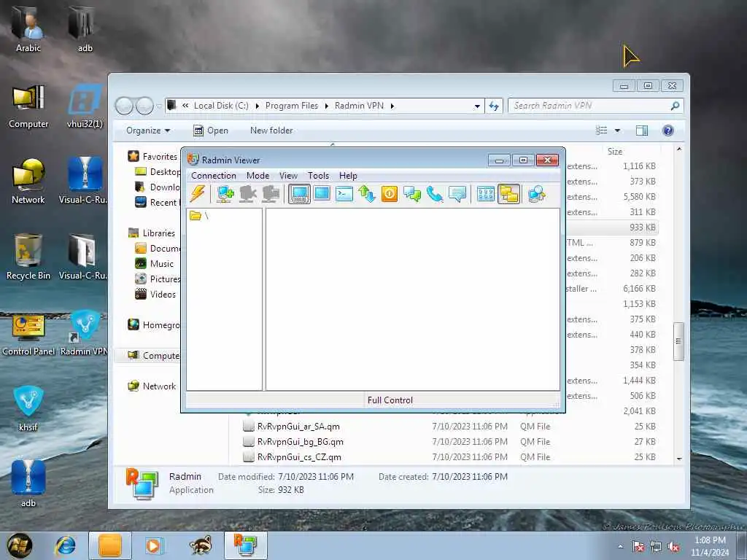Image resolution: width=747 pixels, height=560 pixels.
Task: Change view icon in Explorer toolbar
Action: [x=602, y=131]
